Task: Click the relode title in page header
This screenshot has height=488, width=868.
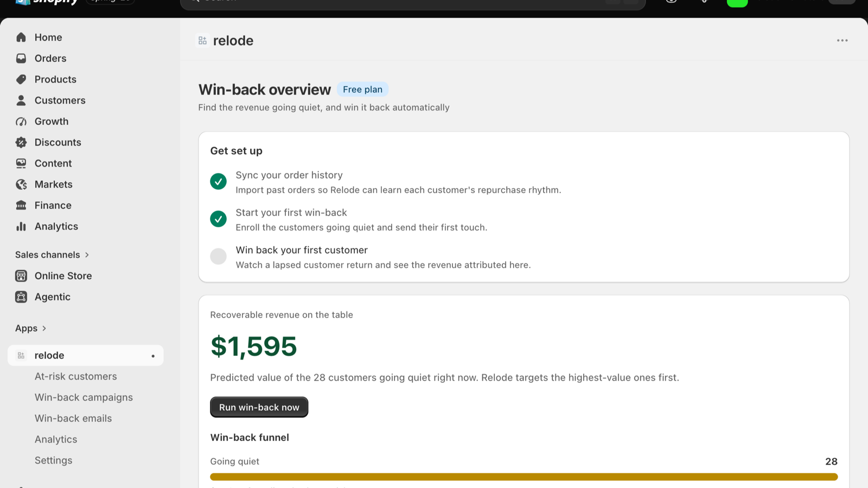Action: [233, 41]
